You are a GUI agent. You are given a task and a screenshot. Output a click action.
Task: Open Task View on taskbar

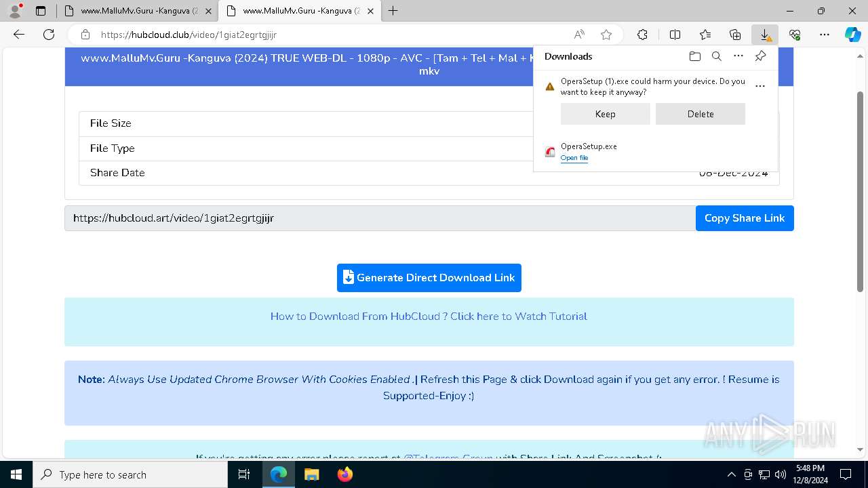point(244,474)
